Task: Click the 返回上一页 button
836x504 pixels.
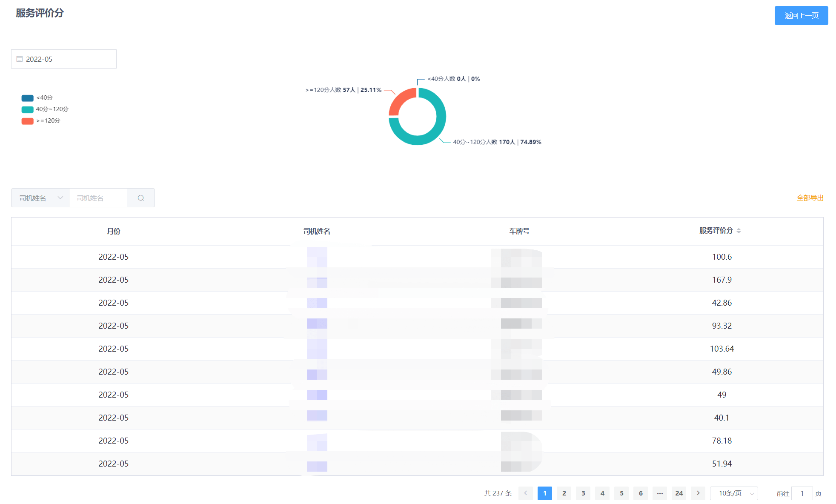Action: click(801, 16)
